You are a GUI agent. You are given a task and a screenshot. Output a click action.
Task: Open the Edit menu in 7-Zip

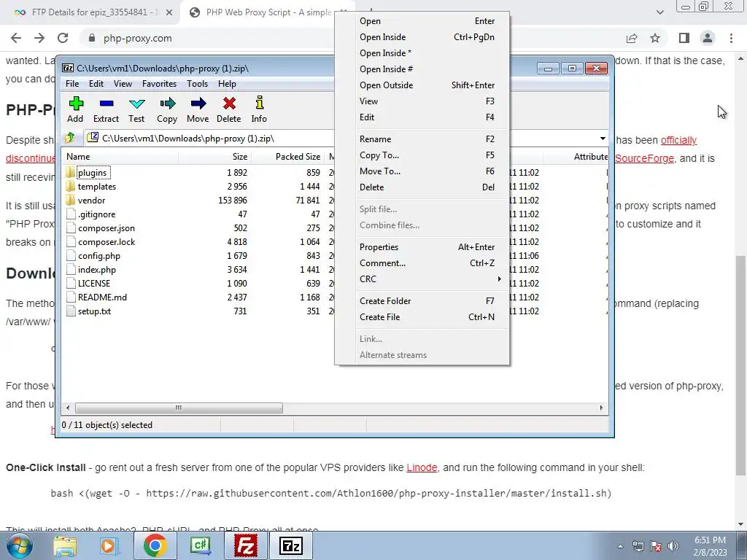[96, 84]
